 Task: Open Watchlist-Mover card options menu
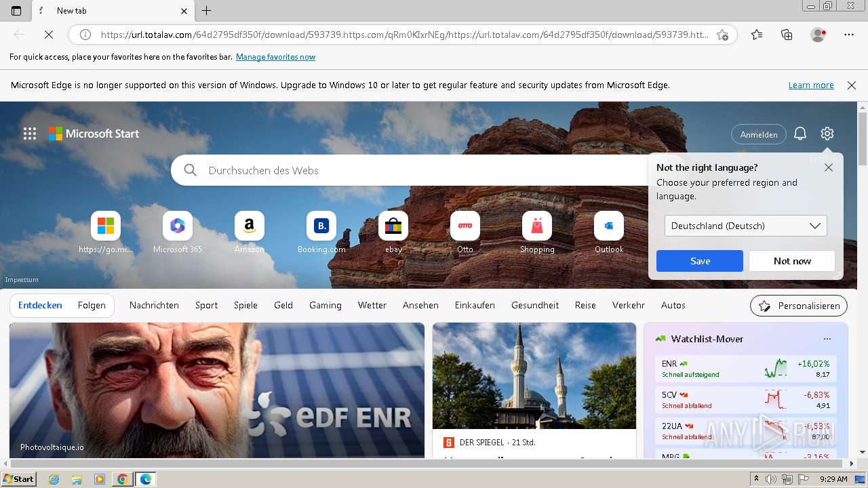click(827, 339)
